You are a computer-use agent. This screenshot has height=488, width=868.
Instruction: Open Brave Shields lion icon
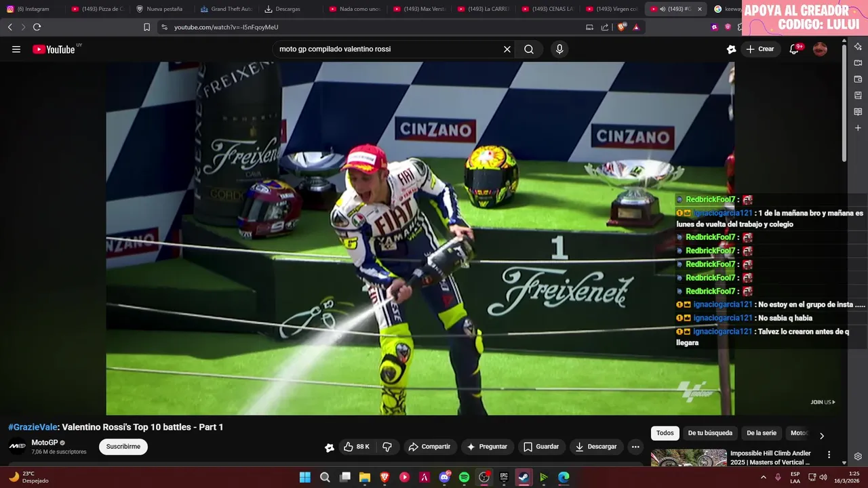pyautogui.click(x=622, y=27)
